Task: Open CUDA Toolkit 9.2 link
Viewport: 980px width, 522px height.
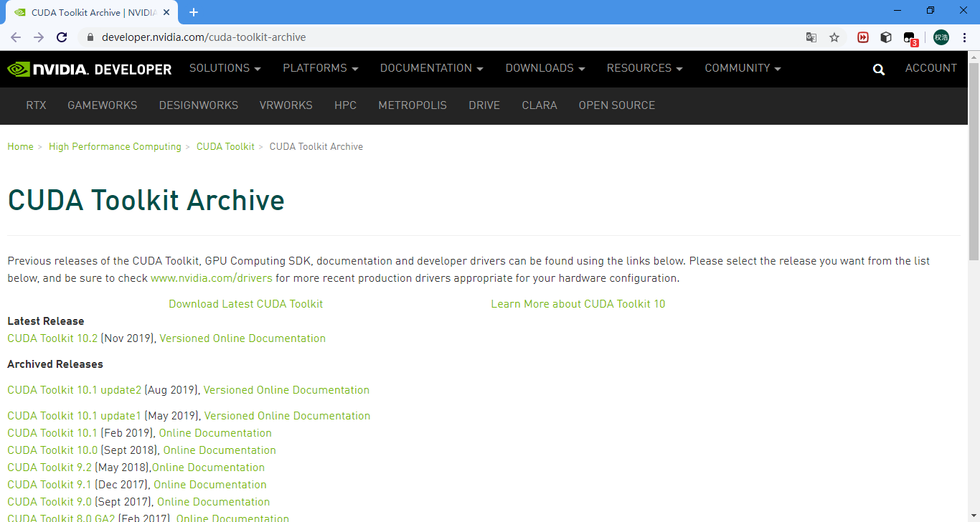Action: pyautogui.click(x=50, y=468)
